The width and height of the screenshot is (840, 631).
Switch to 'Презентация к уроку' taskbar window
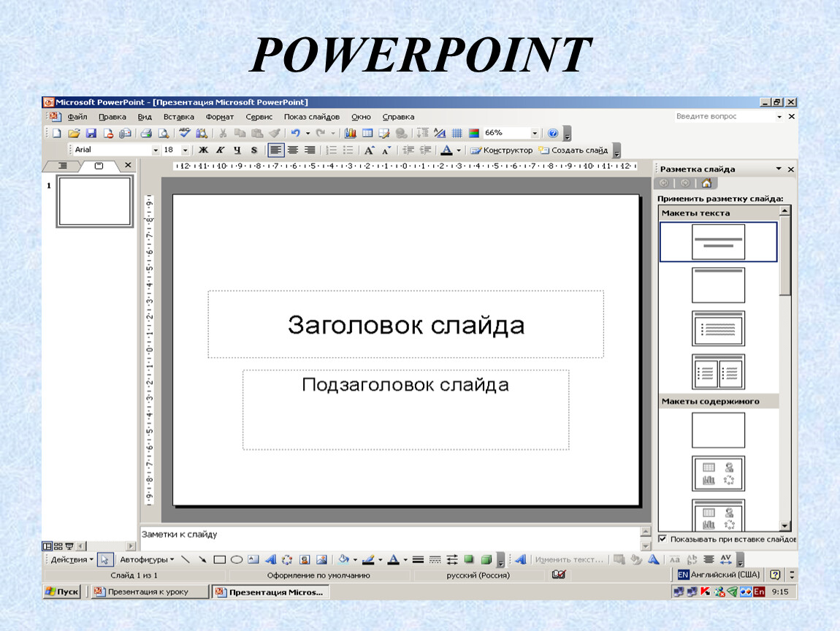(x=150, y=592)
